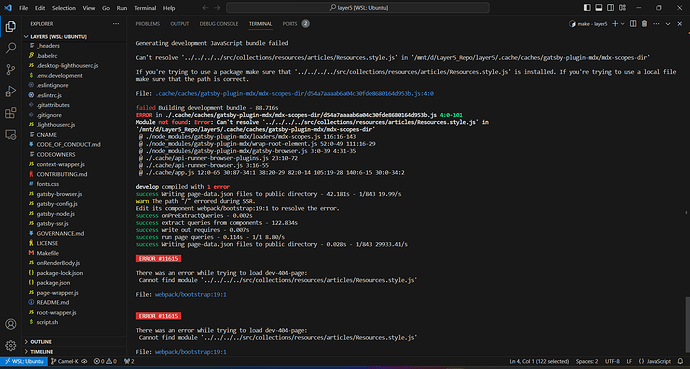Open the File menu

pos(24,8)
